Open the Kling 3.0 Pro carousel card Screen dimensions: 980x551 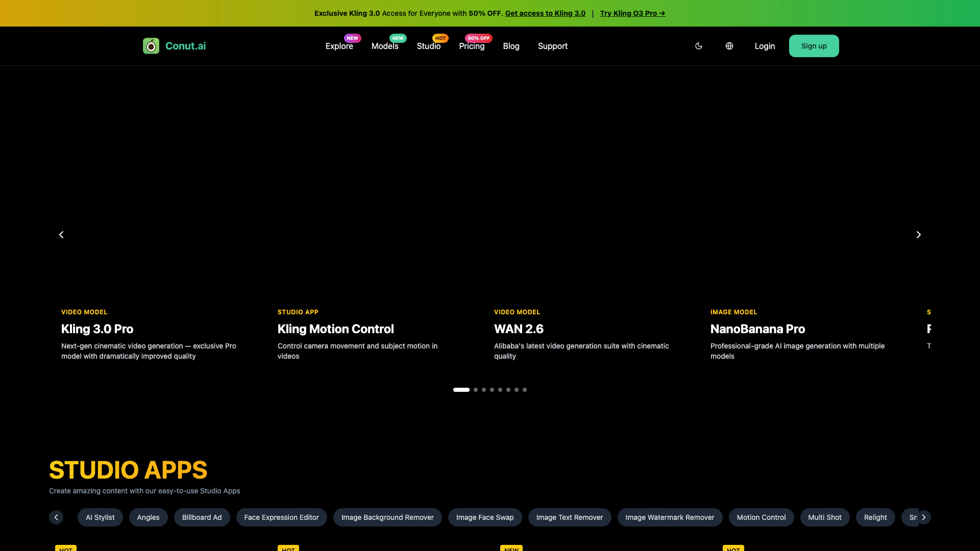point(97,329)
